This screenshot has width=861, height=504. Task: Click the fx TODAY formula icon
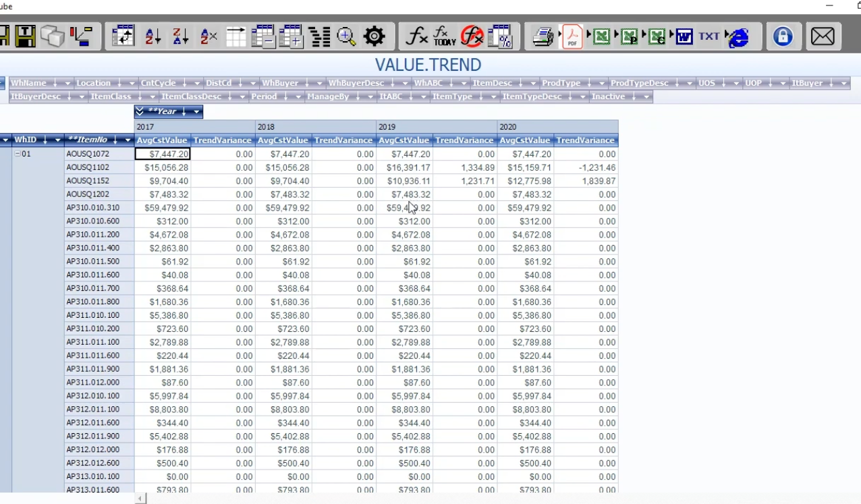(445, 36)
